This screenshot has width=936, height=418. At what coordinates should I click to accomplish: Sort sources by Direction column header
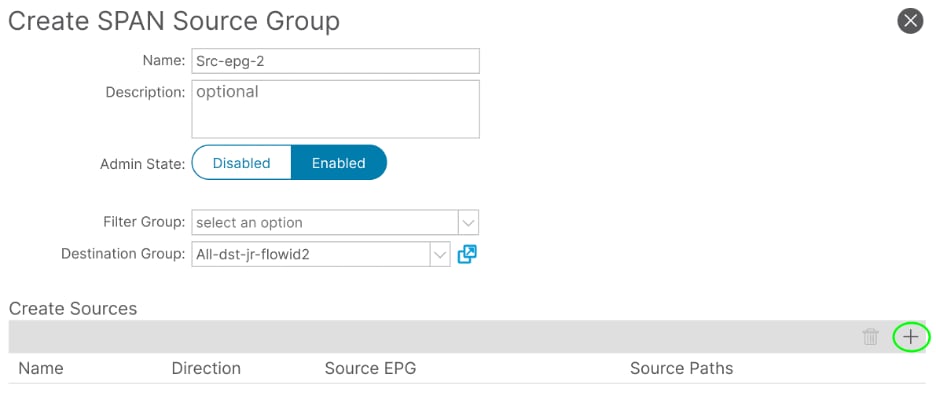(x=206, y=368)
